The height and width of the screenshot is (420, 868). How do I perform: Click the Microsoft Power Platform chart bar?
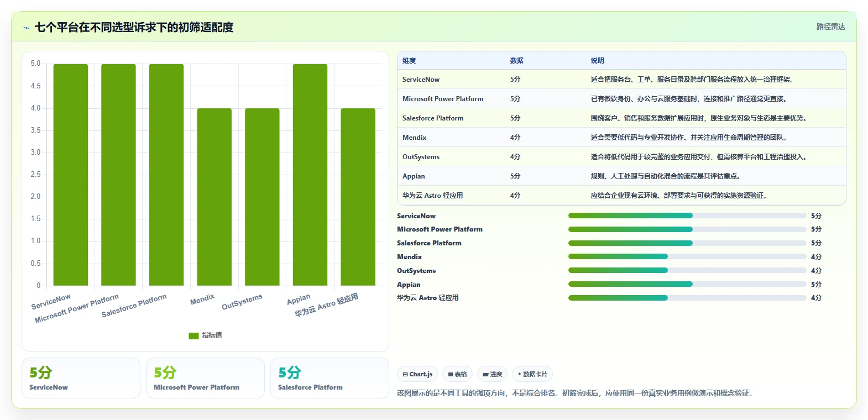(x=118, y=175)
